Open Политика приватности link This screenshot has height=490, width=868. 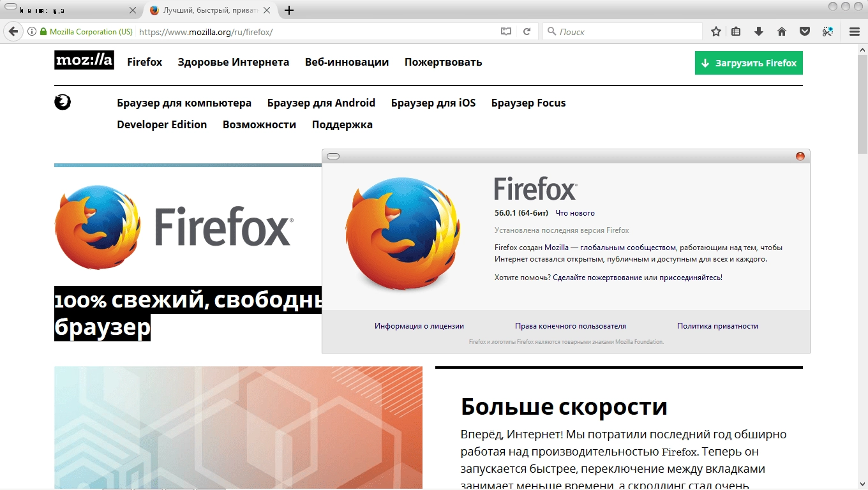tap(717, 326)
